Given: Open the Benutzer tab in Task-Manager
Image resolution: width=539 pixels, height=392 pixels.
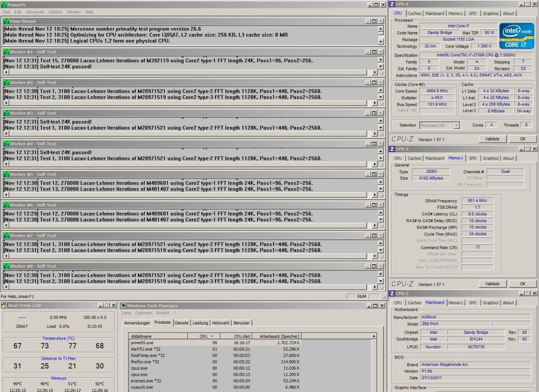Looking at the screenshot, I should tap(242, 323).
